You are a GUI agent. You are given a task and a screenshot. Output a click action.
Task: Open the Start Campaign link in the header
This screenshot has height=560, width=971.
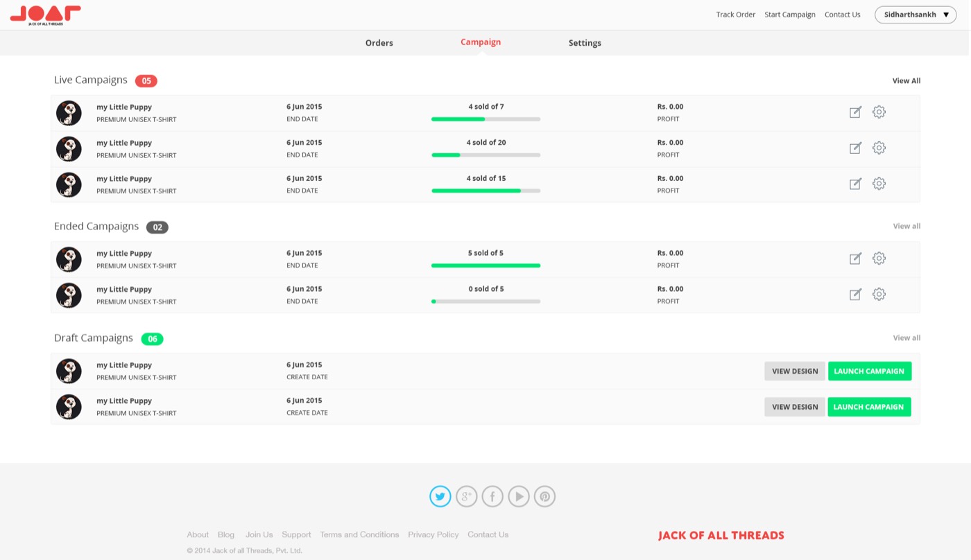tap(790, 15)
